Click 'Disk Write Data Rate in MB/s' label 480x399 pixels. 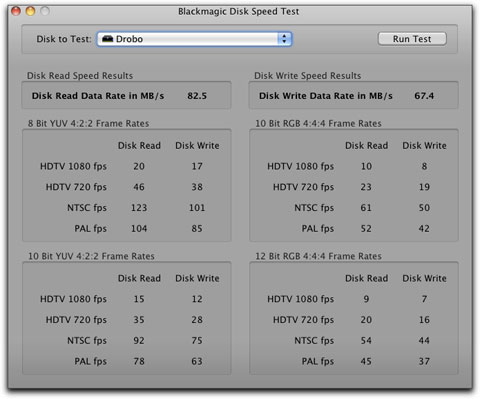(326, 96)
